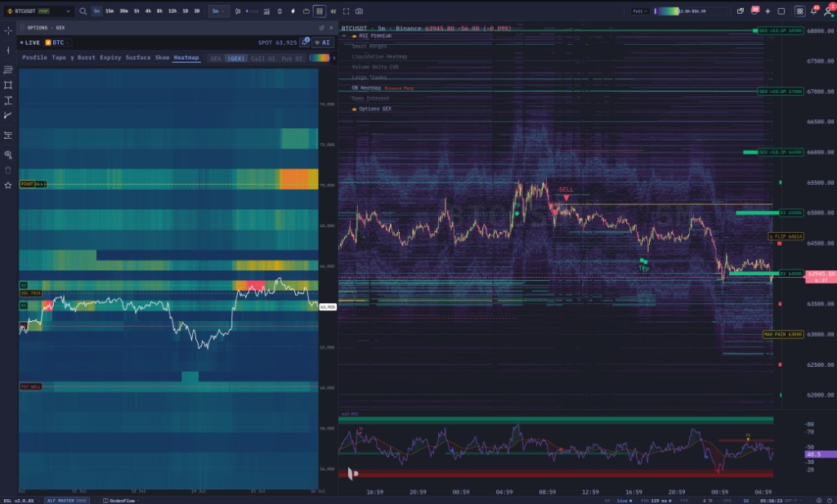Click the rewind replay icon
The height and width of the screenshot is (504, 837).
pyautogui.click(x=333, y=11)
